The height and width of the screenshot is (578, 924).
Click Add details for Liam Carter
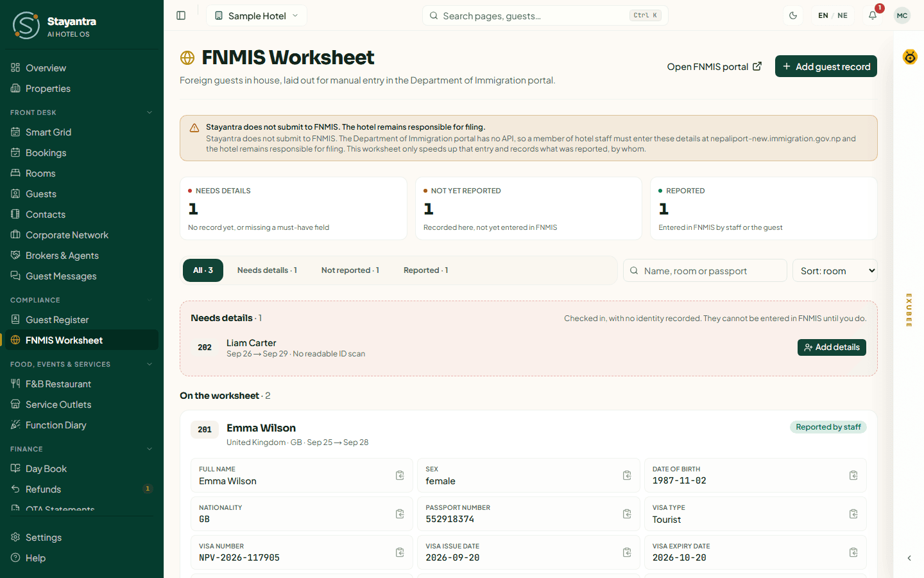(x=832, y=347)
